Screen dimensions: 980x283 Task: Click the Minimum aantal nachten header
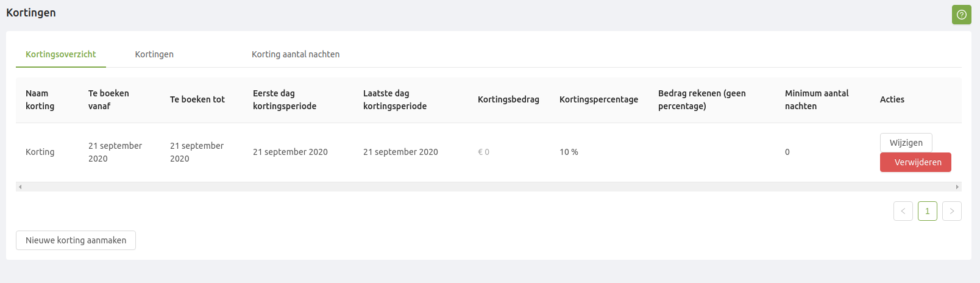(817, 99)
